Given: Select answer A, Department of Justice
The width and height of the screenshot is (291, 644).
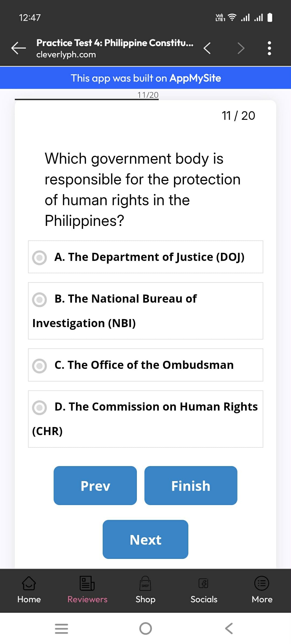Looking at the screenshot, I should coord(40,257).
